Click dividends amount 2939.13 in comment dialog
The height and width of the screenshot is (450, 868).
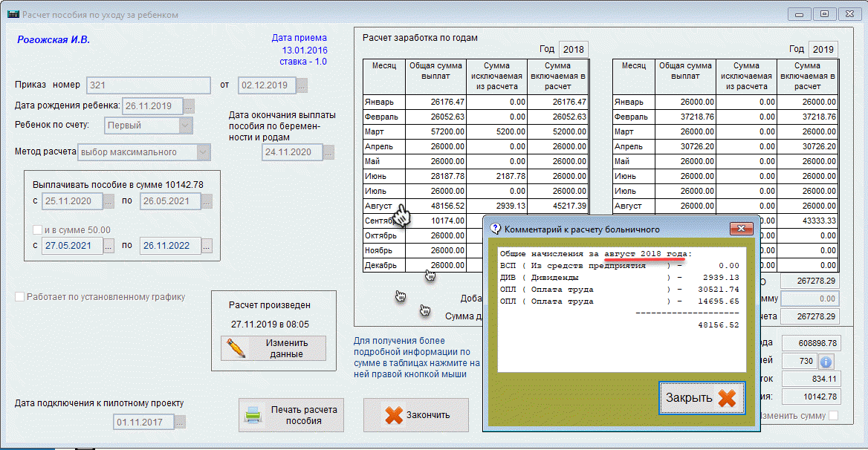click(x=721, y=278)
